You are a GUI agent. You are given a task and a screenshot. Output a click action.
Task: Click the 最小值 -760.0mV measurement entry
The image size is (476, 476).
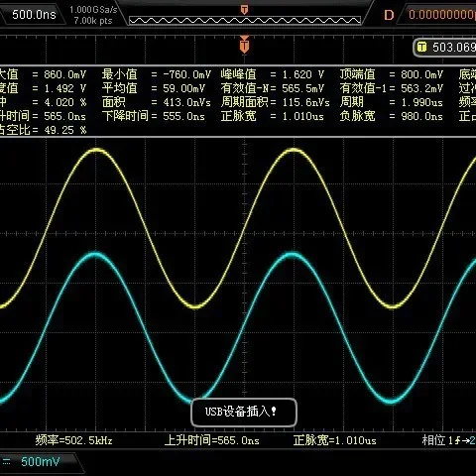click(157, 74)
